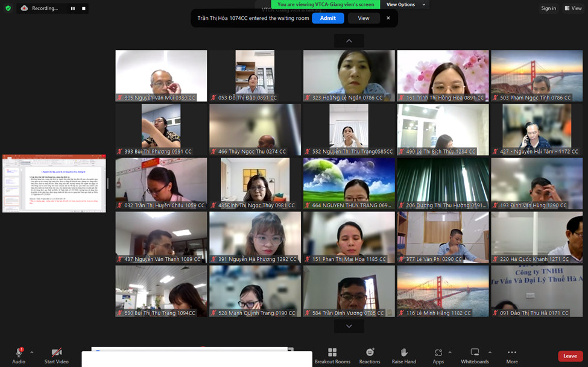The height and width of the screenshot is (367, 588).
Task: Select the video tile of 377 Lê Văn Phi
Action: click(x=443, y=237)
